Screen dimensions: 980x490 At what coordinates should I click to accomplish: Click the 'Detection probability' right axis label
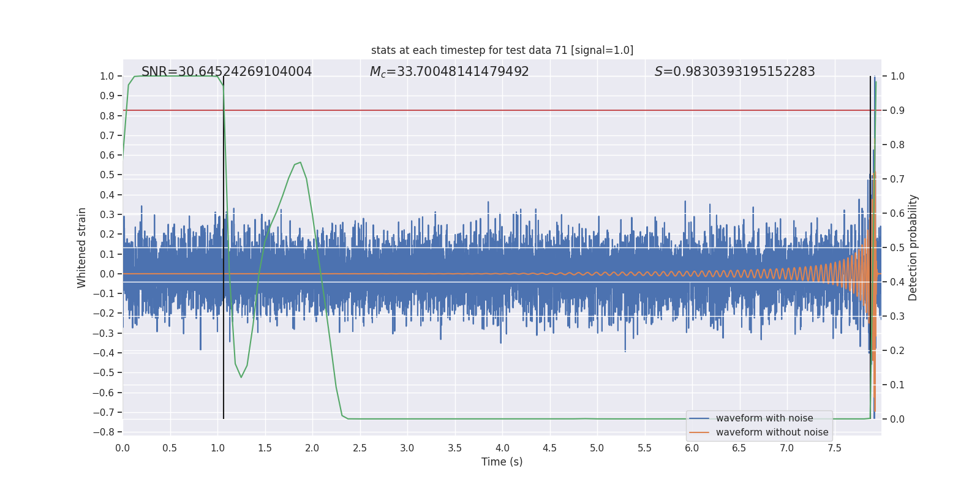coord(913,247)
